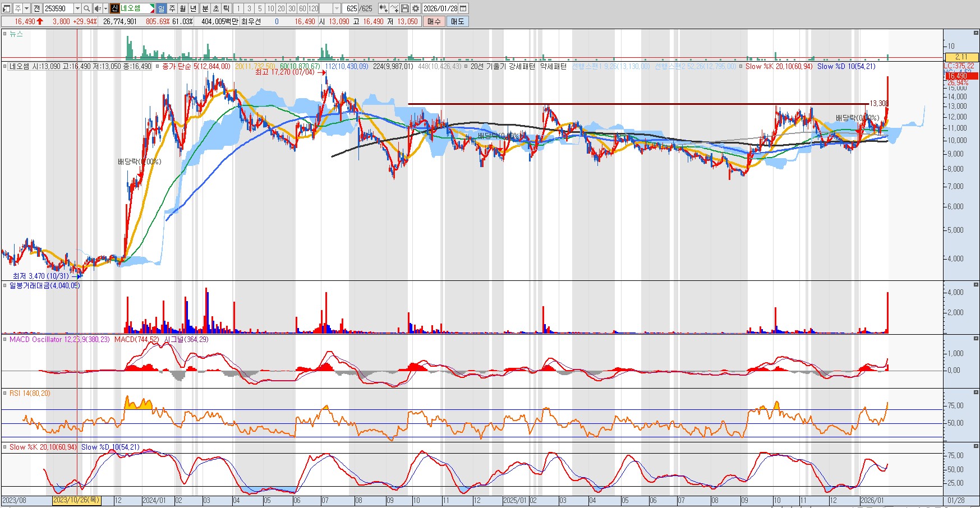
Task: Expand the custom interval dropdown arrow
Action: 337,8
